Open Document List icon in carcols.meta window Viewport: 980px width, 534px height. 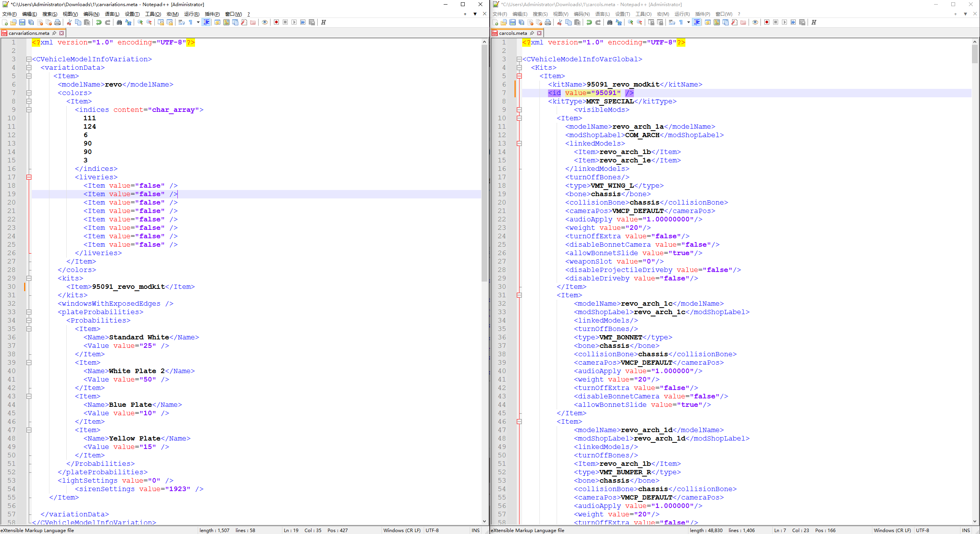click(725, 22)
